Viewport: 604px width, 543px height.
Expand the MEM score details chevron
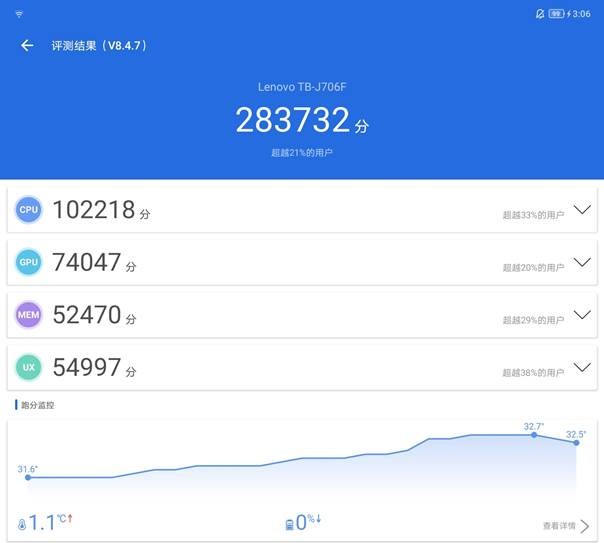(x=582, y=315)
